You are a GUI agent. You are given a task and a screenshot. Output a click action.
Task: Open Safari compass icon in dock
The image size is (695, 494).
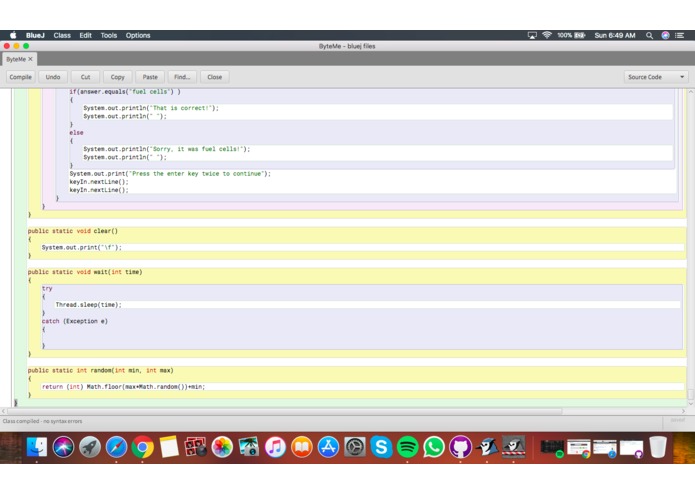point(116,447)
